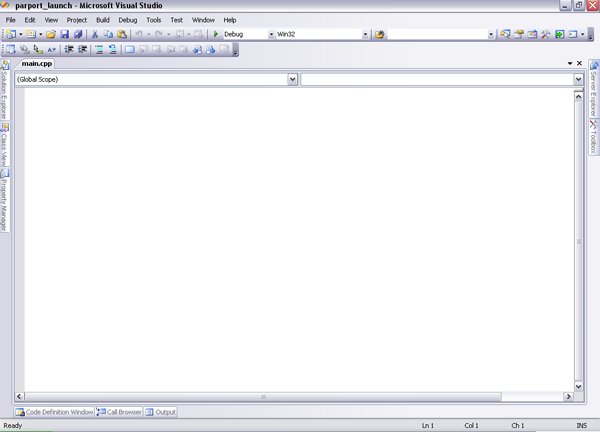Save main.cpp with the floppy disk icon
Image resolution: width=600 pixels, height=432 pixels.
65,34
